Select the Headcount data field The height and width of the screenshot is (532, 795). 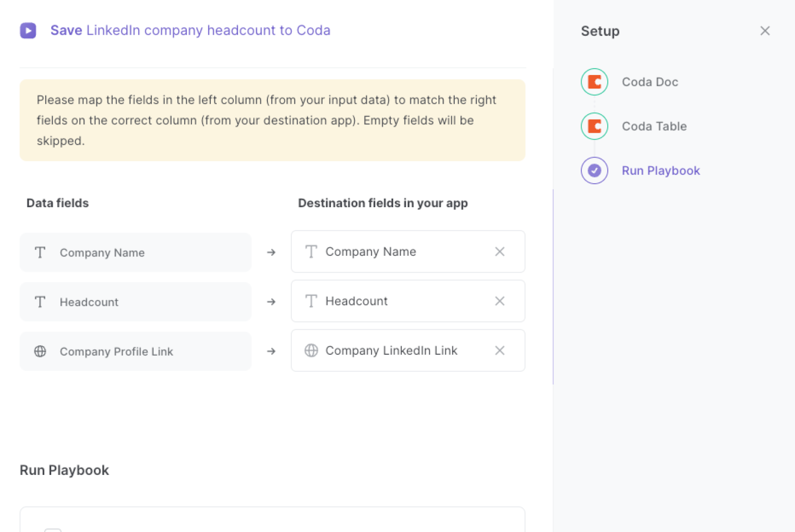pyautogui.click(x=135, y=302)
